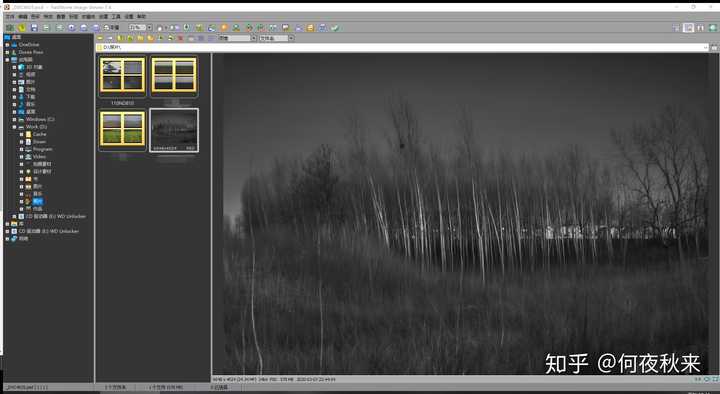Collapse the Work (D:) drive node
720x394 pixels.
click(x=14, y=127)
